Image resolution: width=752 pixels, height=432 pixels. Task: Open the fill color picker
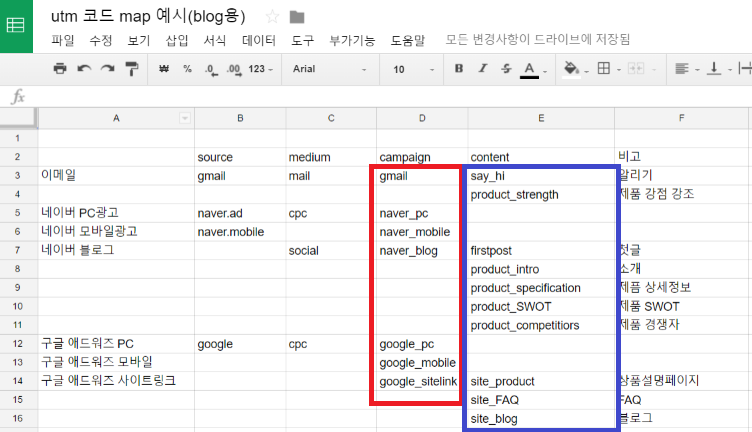pyautogui.click(x=571, y=70)
